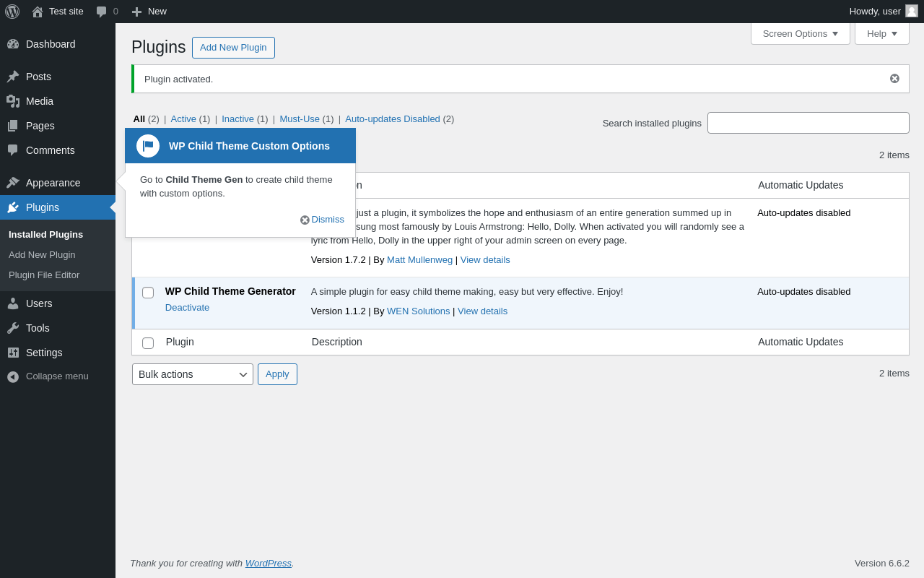
Task: Open the Howdy, user account menu
Action: [x=884, y=12]
